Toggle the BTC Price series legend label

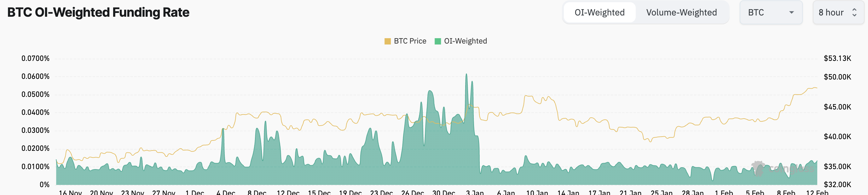[410, 41]
